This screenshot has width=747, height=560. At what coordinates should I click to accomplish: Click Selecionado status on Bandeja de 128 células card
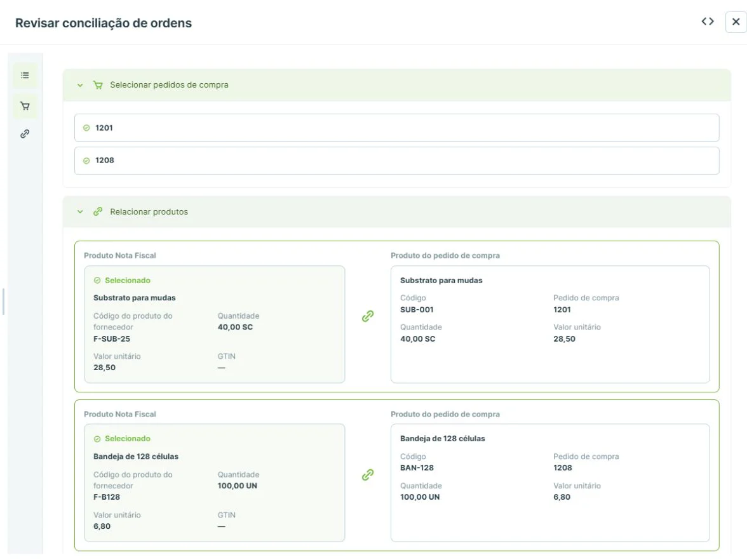pos(122,439)
